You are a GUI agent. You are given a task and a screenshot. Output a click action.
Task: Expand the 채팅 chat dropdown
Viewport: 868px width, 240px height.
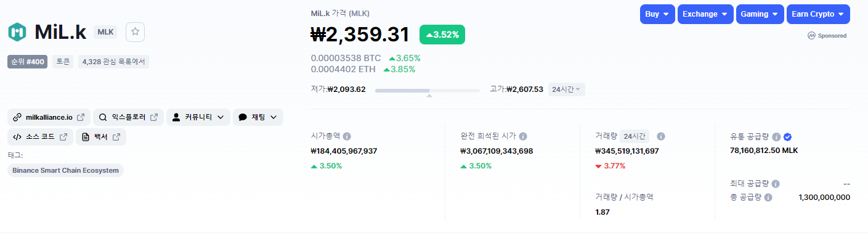click(258, 117)
